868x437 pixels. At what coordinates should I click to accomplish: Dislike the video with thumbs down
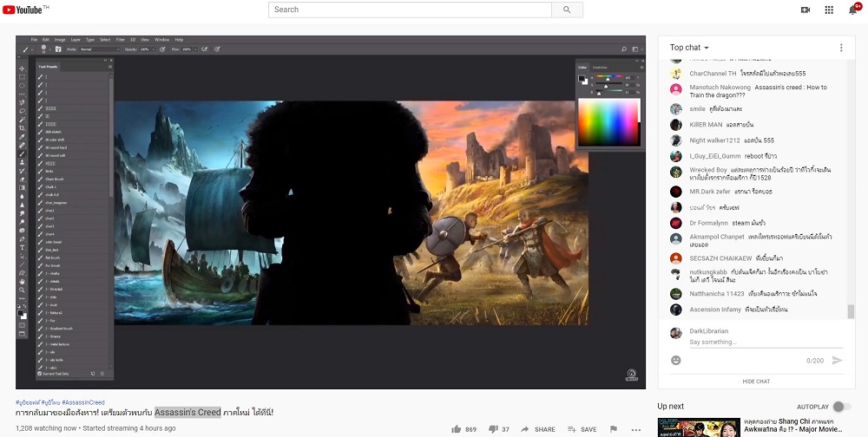(x=493, y=429)
